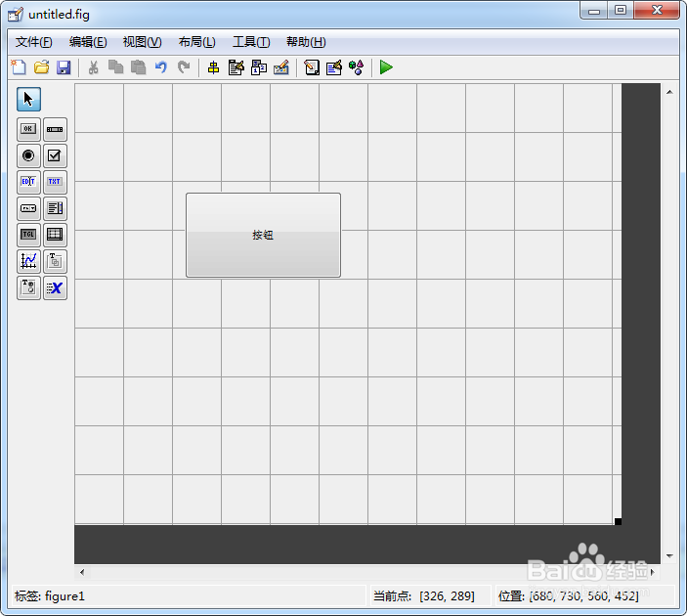Pick the Panel component
687x616 pixels.
pyautogui.click(x=55, y=261)
